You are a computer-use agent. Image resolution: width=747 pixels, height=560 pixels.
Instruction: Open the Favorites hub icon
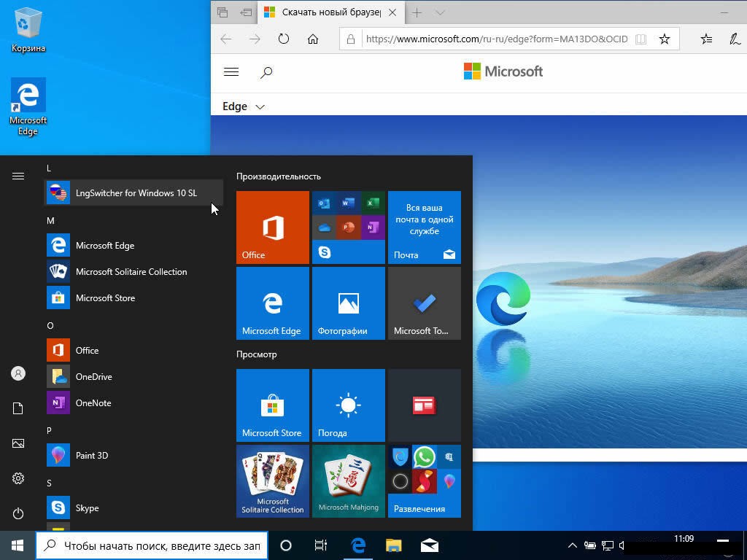[706, 39]
